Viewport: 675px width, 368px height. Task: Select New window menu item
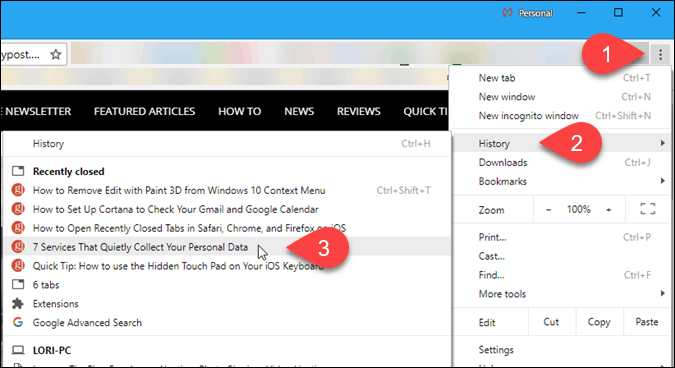click(x=561, y=97)
